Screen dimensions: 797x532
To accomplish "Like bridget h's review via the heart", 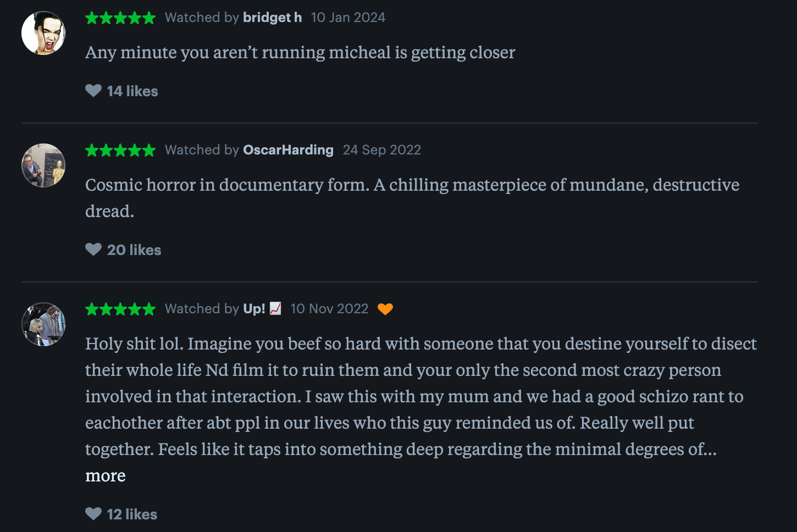I will tap(94, 91).
